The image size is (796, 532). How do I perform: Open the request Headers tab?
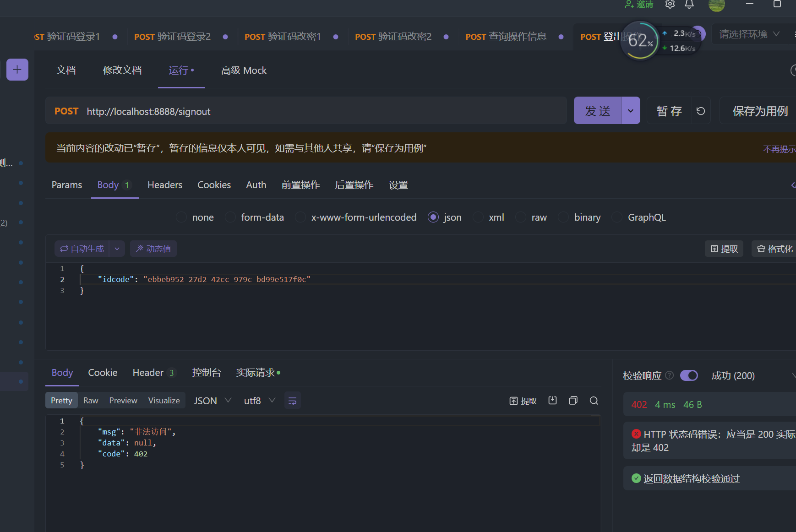coord(165,185)
